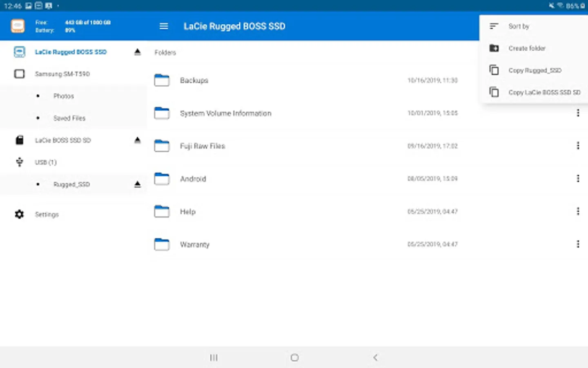
Task: Open Saved Files under Samsung SM-T590
Action: [69, 118]
